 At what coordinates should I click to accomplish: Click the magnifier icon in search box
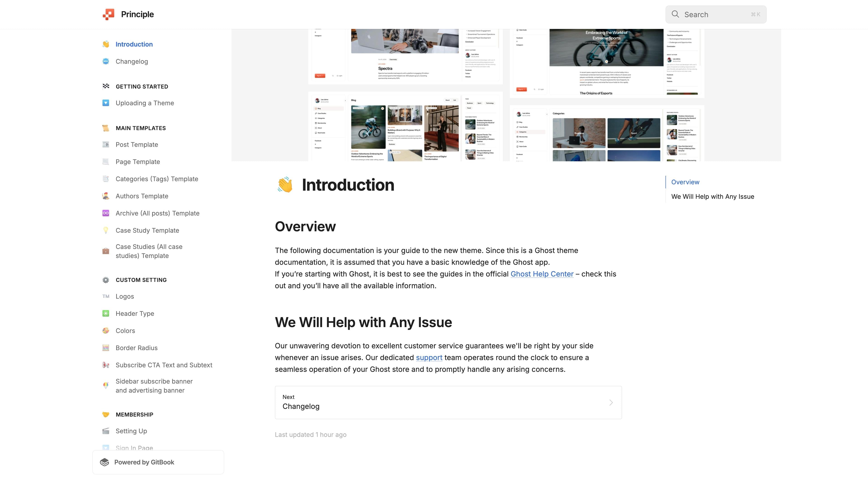(x=675, y=14)
